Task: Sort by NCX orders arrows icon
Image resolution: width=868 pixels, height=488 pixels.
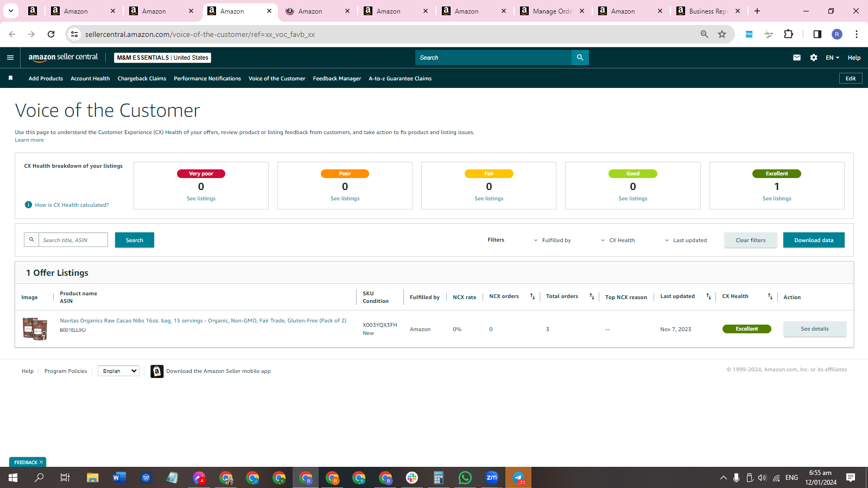Action: click(533, 296)
